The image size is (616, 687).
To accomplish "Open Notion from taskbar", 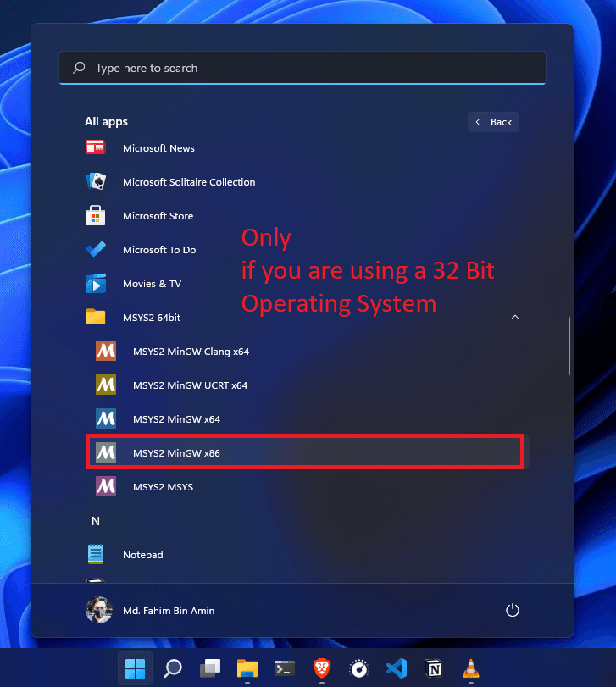I will coord(434,668).
